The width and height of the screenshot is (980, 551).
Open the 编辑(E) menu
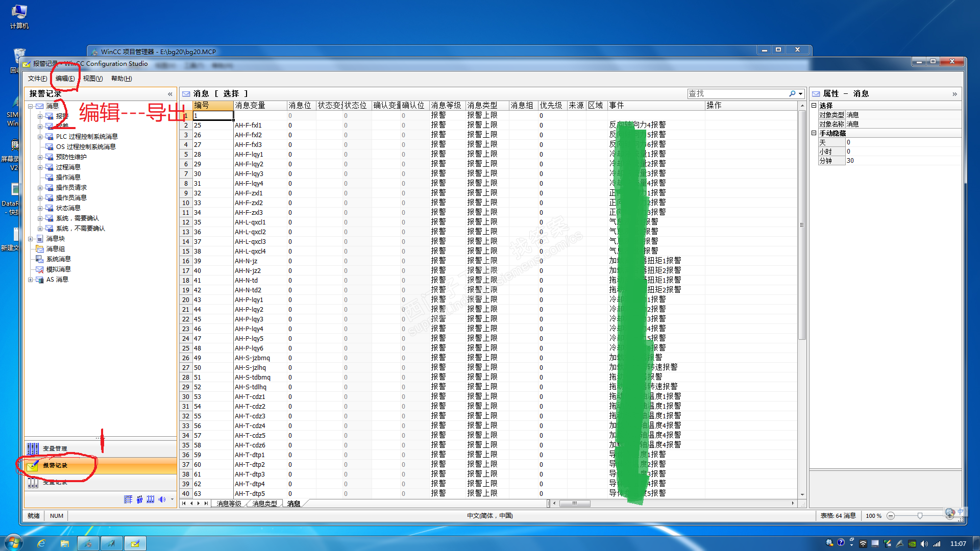65,78
